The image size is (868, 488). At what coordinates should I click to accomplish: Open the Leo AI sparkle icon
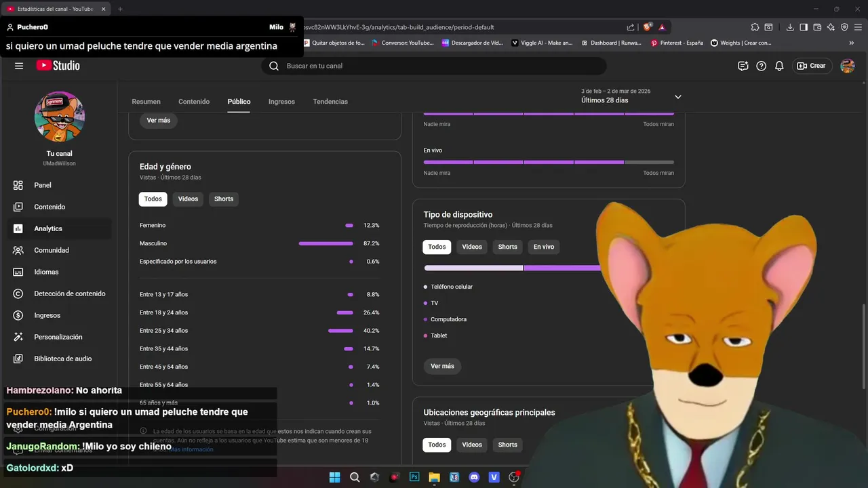[831, 27]
